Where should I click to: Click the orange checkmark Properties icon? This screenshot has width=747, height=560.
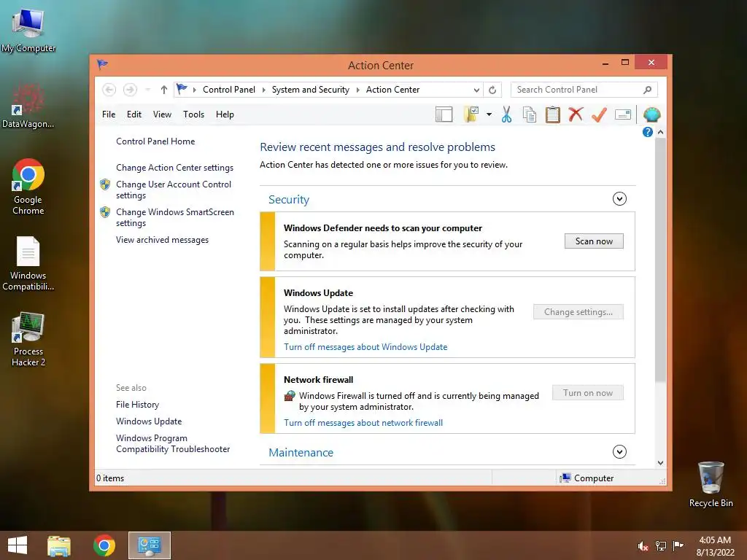tap(600, 114)
